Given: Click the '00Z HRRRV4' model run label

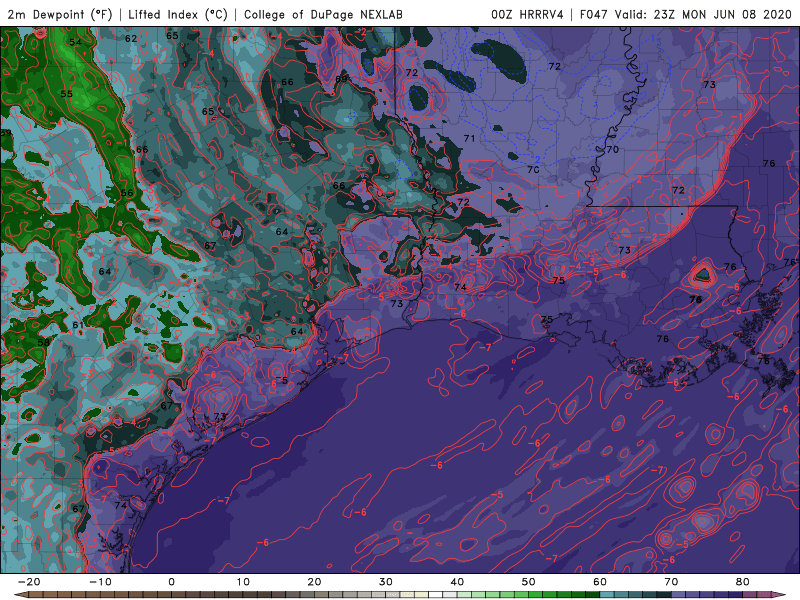Looking at the screenshot, I should (x=527, y=14).
